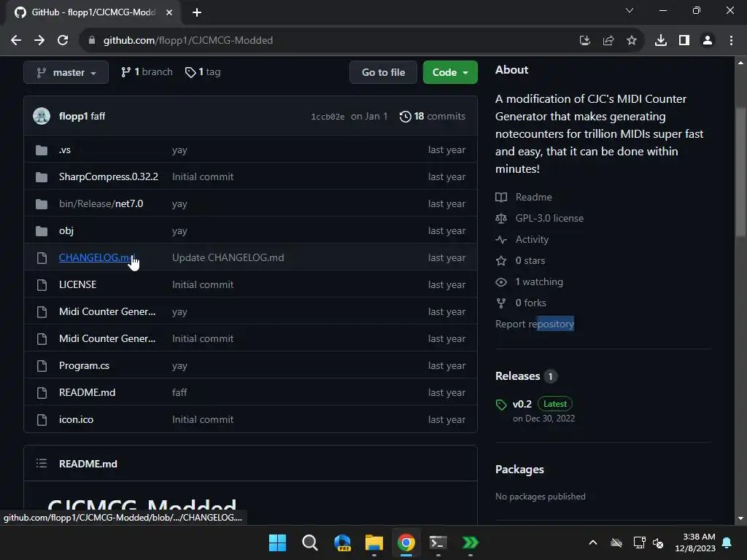Click the 'faff' commit message on README.md row
The image size is (747, 560).
coord(179,393)
